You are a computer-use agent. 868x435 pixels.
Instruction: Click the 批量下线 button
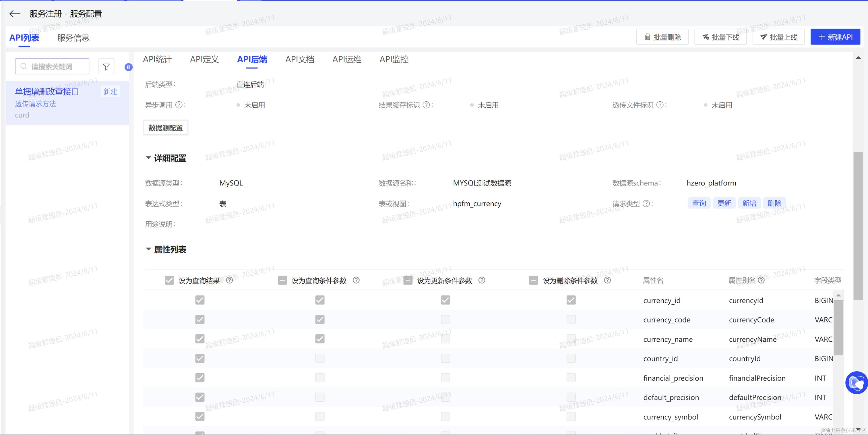(720, 37)
